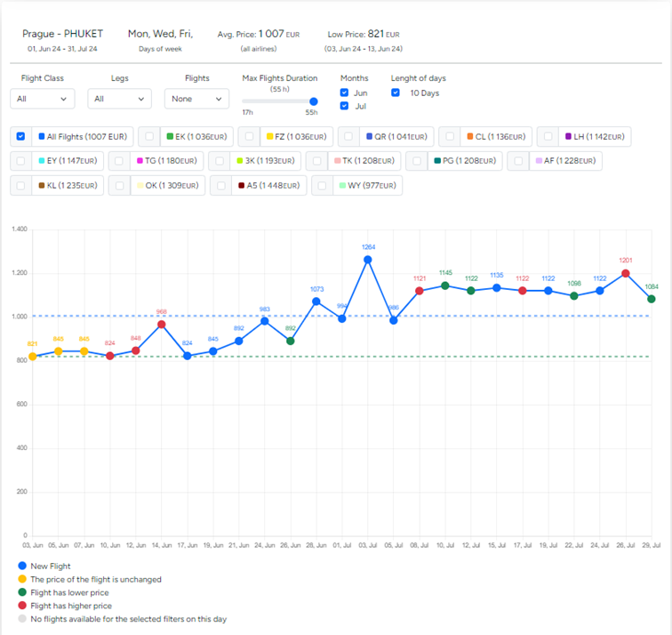Click the red 1201 data point on 26 Jul
672x635 pixels.
point(625,274)
